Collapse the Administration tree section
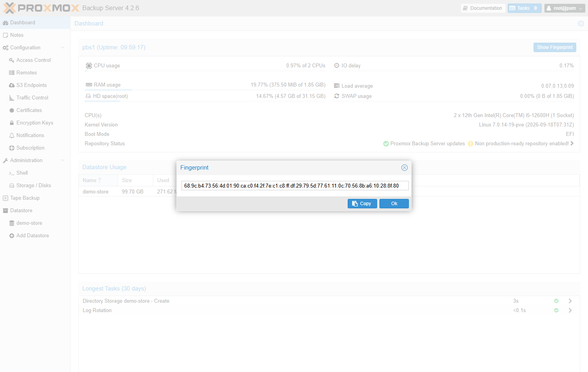Image resolution: width=588 pixels, height=372 pixels. pos(63,161)
